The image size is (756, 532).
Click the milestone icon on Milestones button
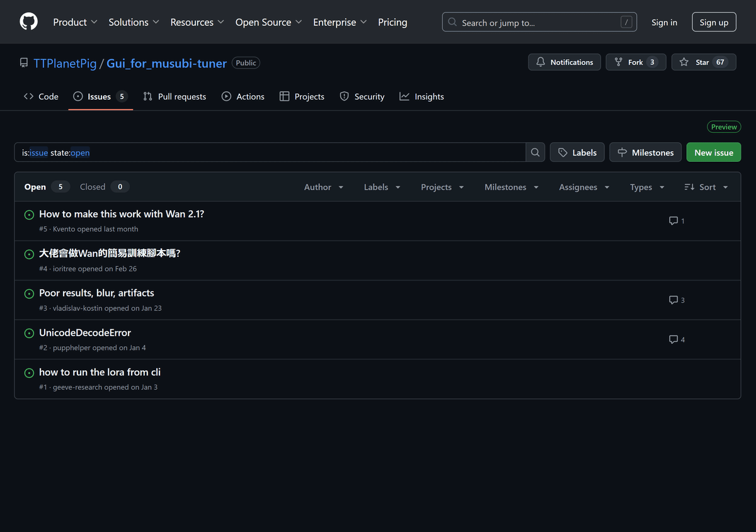tap(622, 152)
